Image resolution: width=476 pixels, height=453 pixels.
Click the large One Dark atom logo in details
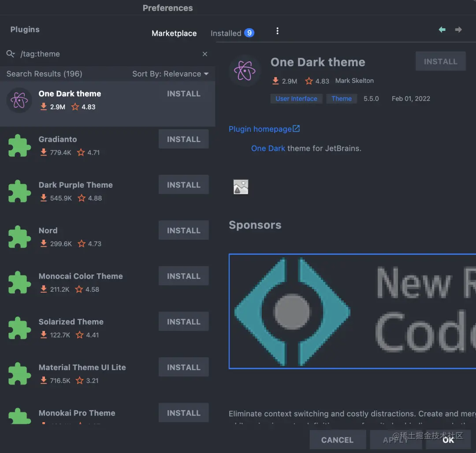coord(245,71)
